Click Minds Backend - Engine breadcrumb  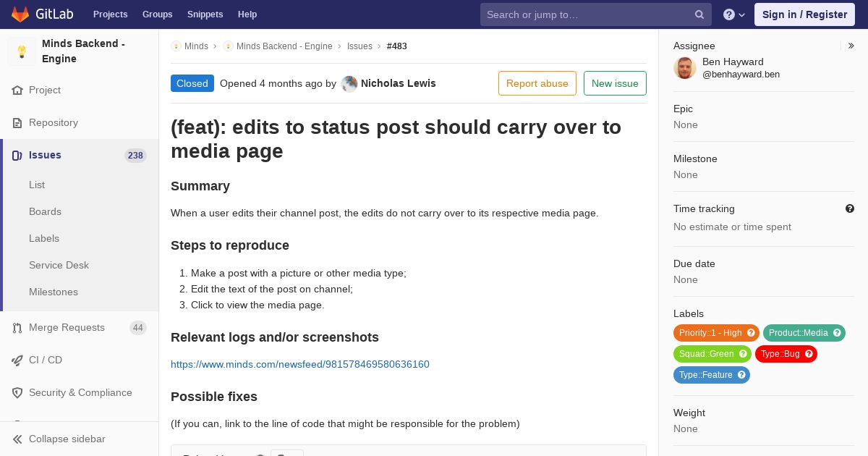(x=284, y=46)
